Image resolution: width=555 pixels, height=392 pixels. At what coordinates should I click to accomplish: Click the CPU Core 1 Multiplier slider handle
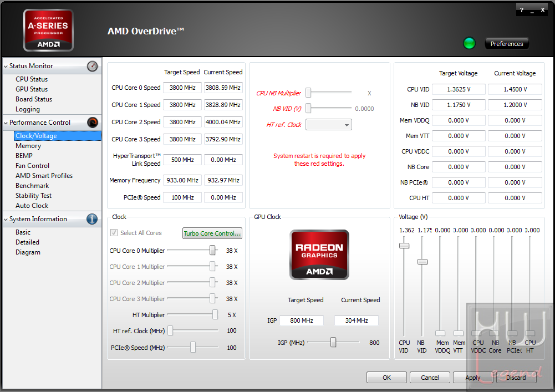(x=212, y=266)
